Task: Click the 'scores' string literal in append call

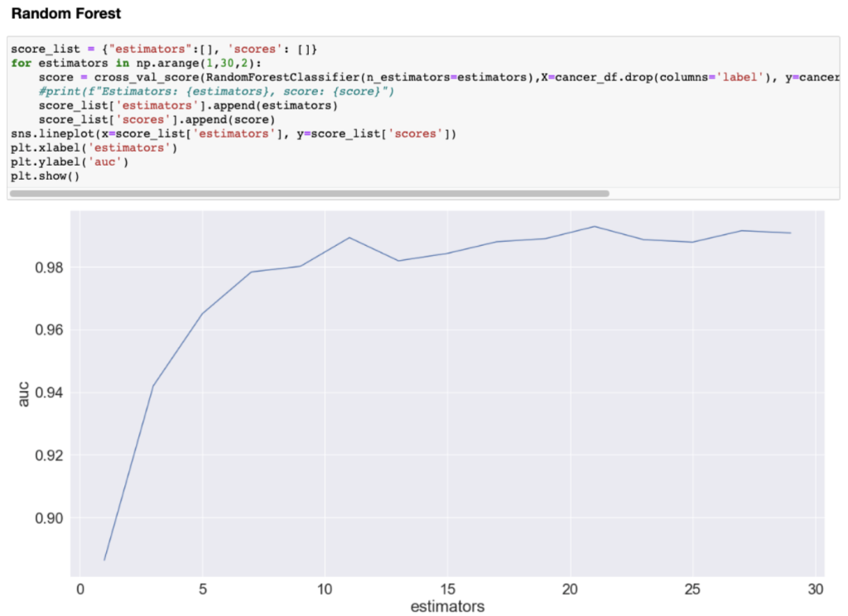Action: point(145,119)
